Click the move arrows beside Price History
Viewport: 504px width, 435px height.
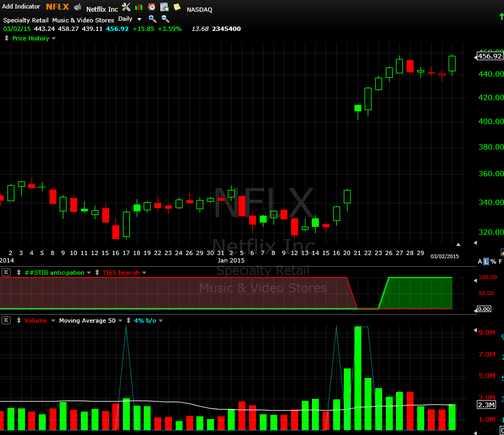pyautogui.click(x=6, y=38)
